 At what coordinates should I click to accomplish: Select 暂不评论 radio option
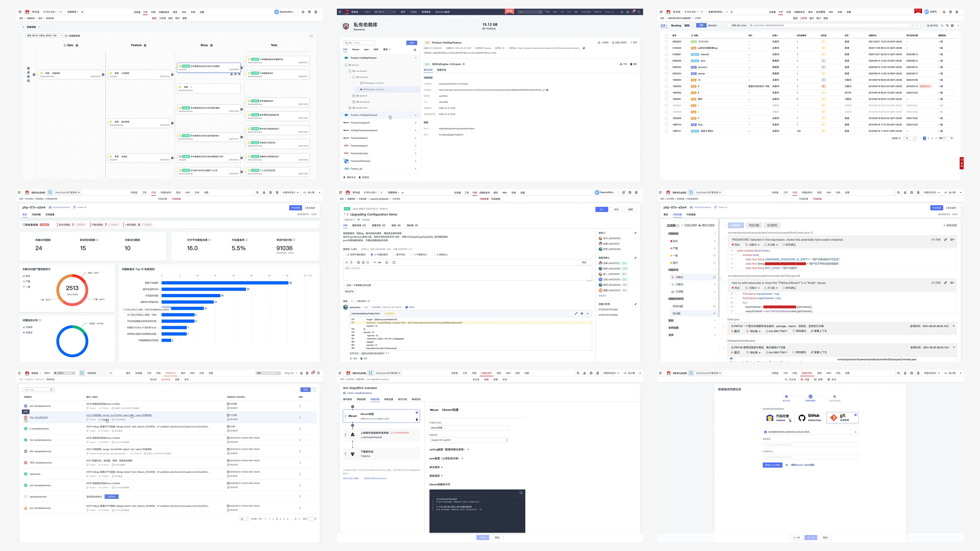coord(394,255)
